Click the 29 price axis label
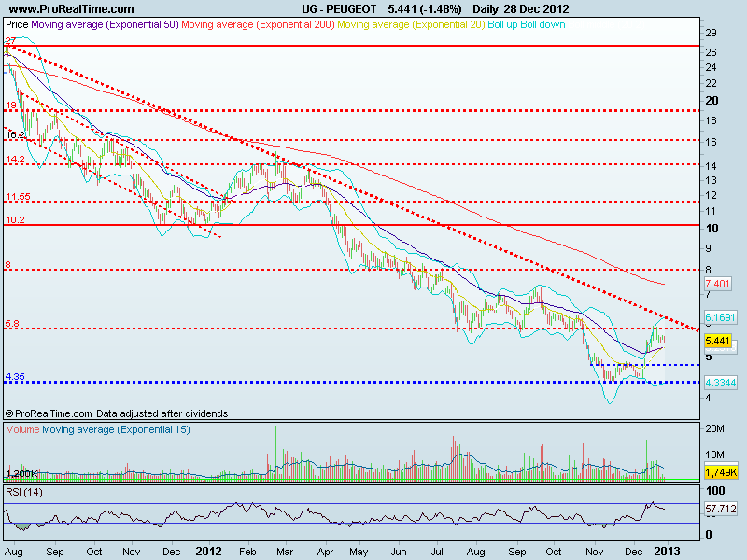This screenshot has width=747, height=560. pyautogui.click(x=711, y=33)
